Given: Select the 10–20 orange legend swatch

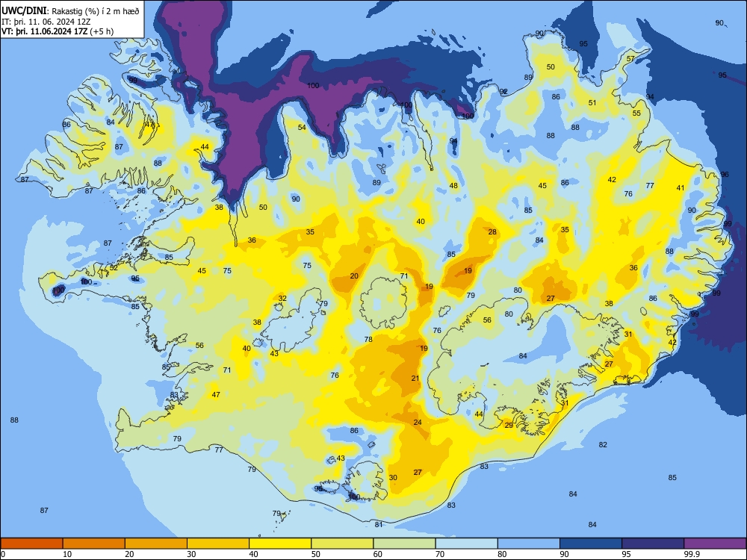Looking at the screenshot, I should 94,544.
